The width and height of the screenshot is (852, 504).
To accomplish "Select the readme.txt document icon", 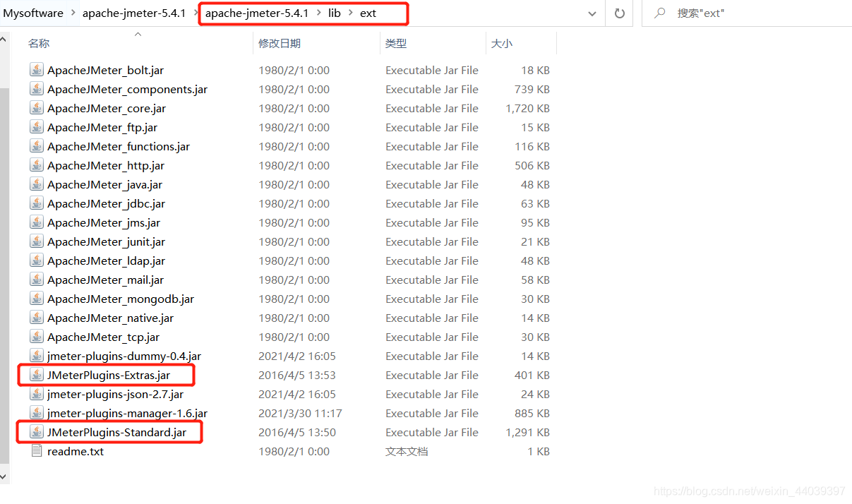I will tap(37, 451).
